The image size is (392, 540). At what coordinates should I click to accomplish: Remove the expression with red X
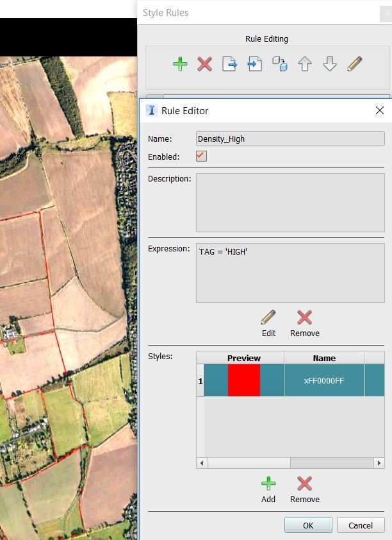click(305, 323)
